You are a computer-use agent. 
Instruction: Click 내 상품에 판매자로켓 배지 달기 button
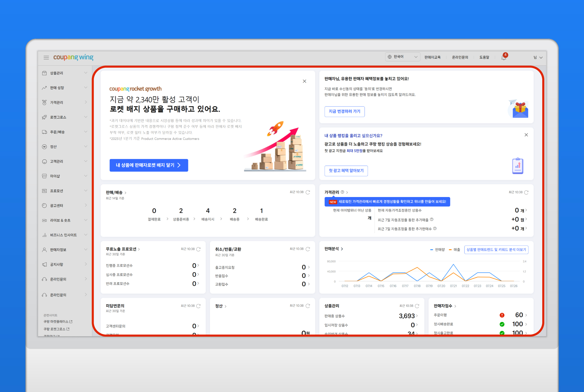tap(149, 165)
